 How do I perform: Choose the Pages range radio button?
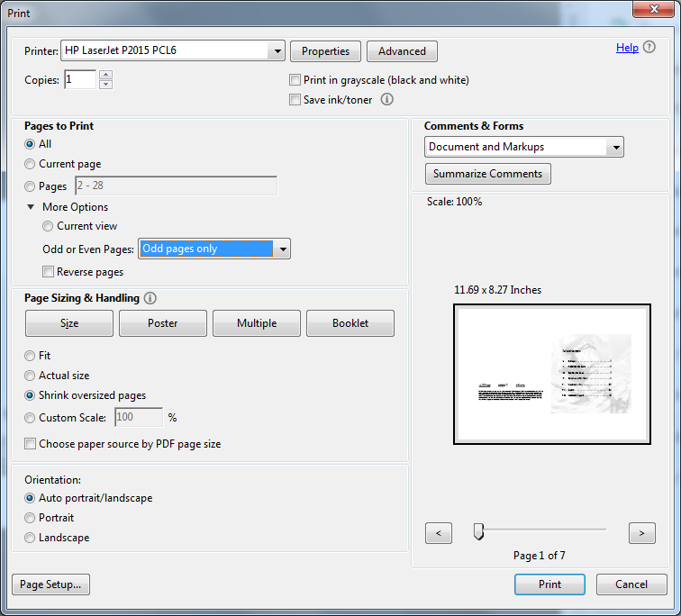(x=30, y=186)
